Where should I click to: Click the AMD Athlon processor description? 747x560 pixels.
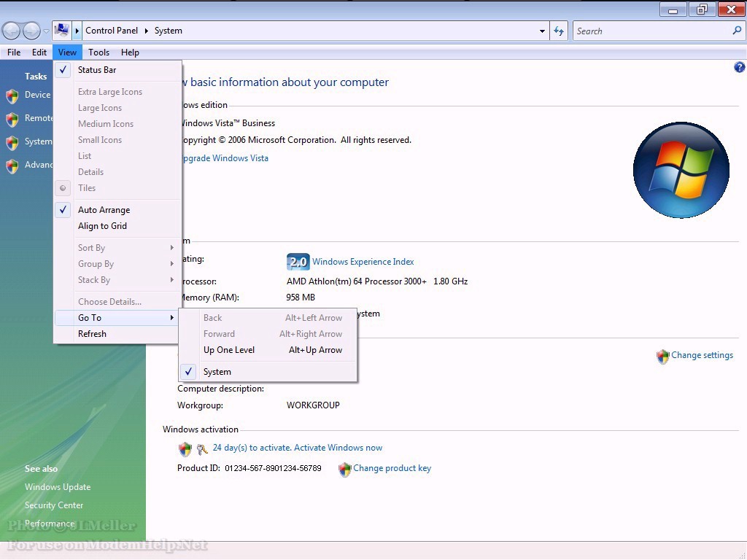click(x=377, y=281)
